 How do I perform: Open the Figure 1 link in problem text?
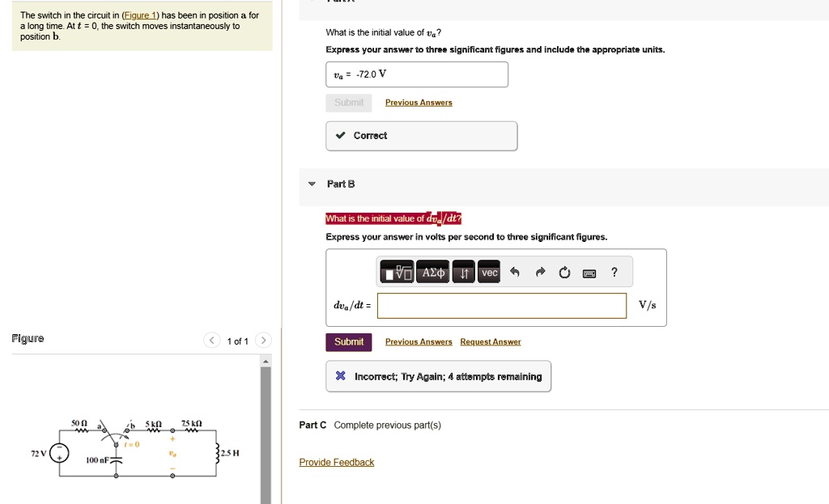pyautogui.click(x=139, y=15)
